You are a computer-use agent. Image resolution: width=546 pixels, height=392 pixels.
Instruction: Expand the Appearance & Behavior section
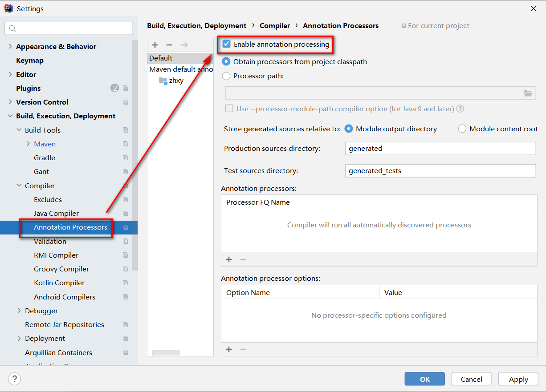pos(10,46)
